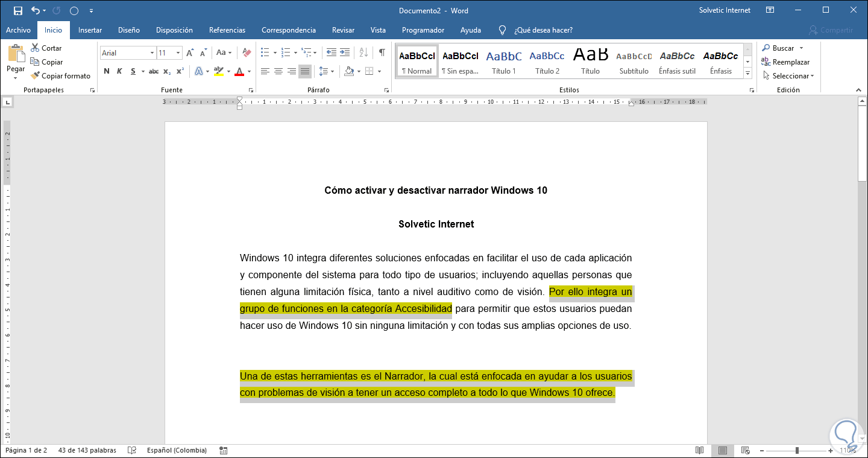Click the ¿Qué desea hacer? search box
The width and height of the screenshot is (868, 458).
click(543, 30)
